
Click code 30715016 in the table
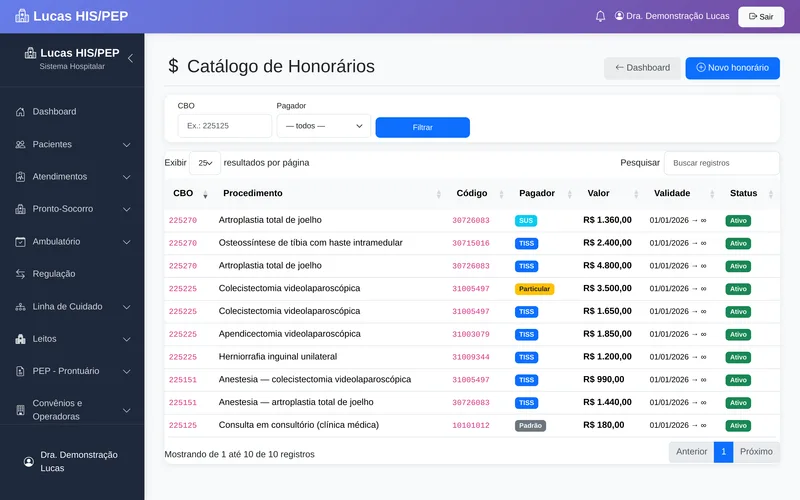coord(471,243)
